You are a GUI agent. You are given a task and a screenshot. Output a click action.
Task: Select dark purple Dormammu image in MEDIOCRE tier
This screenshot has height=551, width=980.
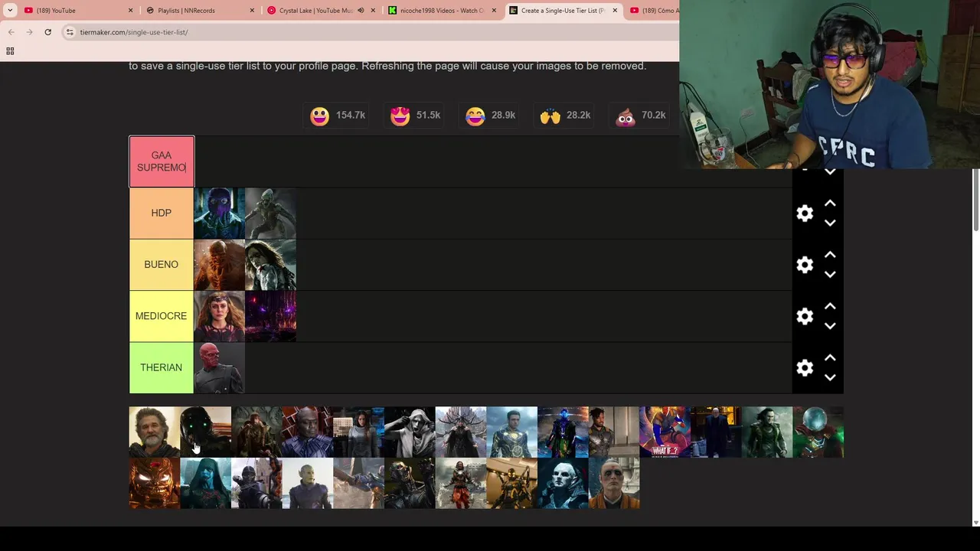pyautogui.click(x=270, y=316)
